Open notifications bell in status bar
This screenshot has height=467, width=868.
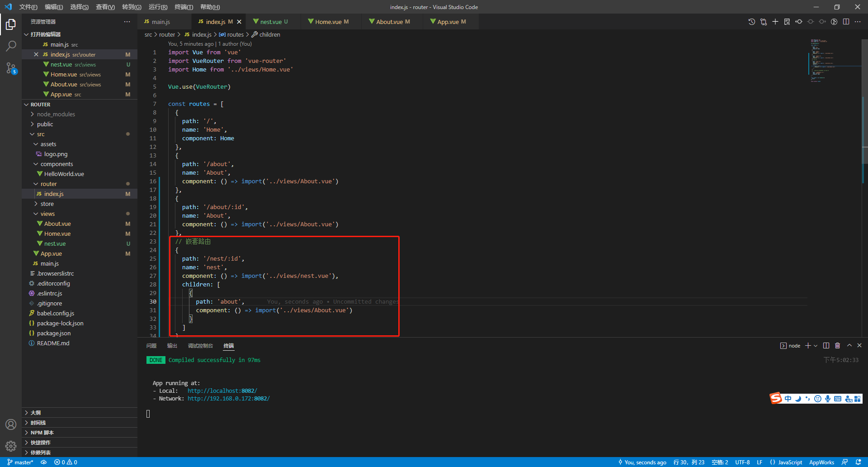pyautogui.click(x=859, y=462)
